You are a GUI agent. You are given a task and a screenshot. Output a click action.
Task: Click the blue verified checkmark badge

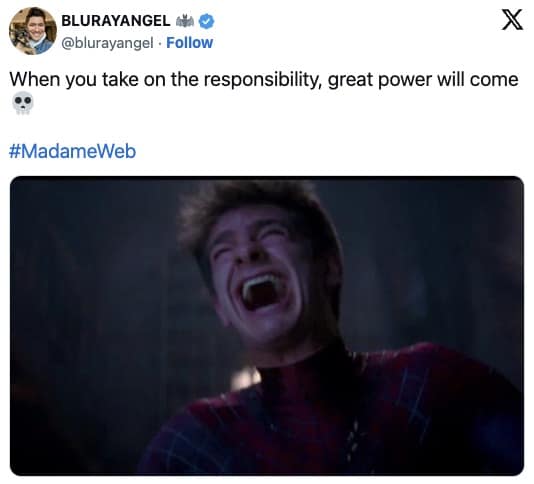[x=206, y=21]
